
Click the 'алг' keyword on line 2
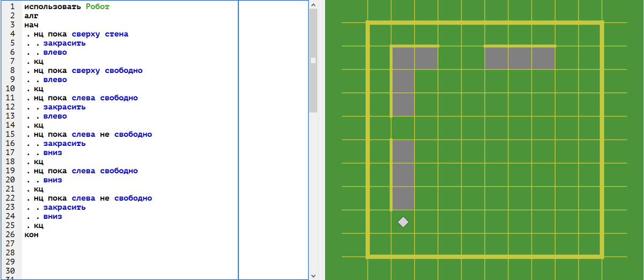click(31, 16)
